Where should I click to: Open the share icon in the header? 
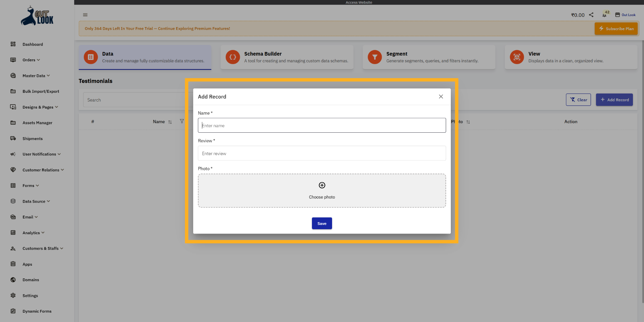[x=591, y=15]
